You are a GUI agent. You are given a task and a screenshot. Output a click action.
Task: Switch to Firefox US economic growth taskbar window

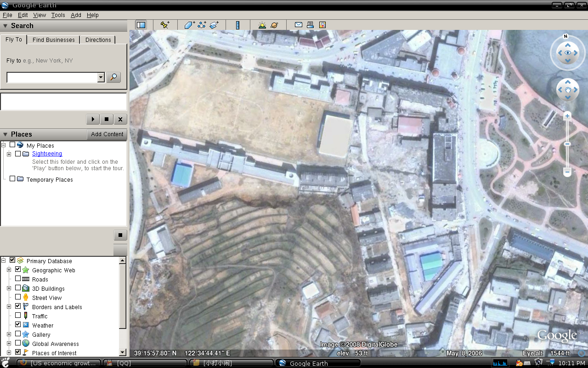click(60, 363)
